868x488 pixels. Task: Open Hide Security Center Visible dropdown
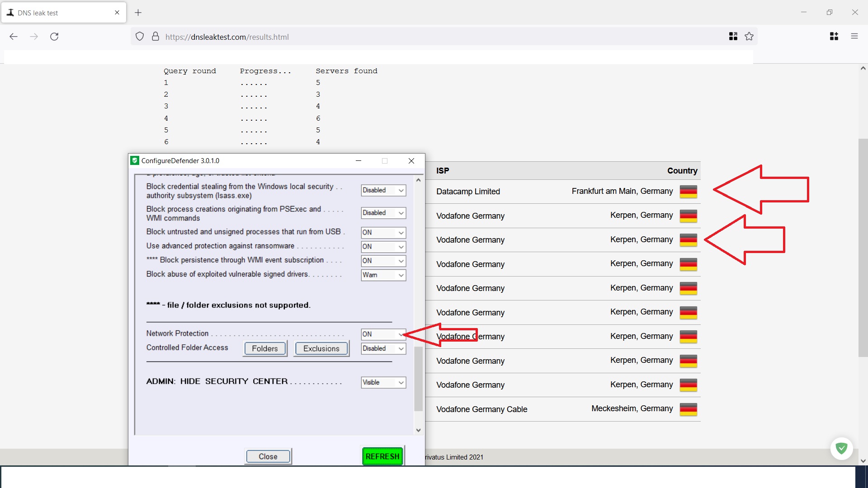point(383,382)
